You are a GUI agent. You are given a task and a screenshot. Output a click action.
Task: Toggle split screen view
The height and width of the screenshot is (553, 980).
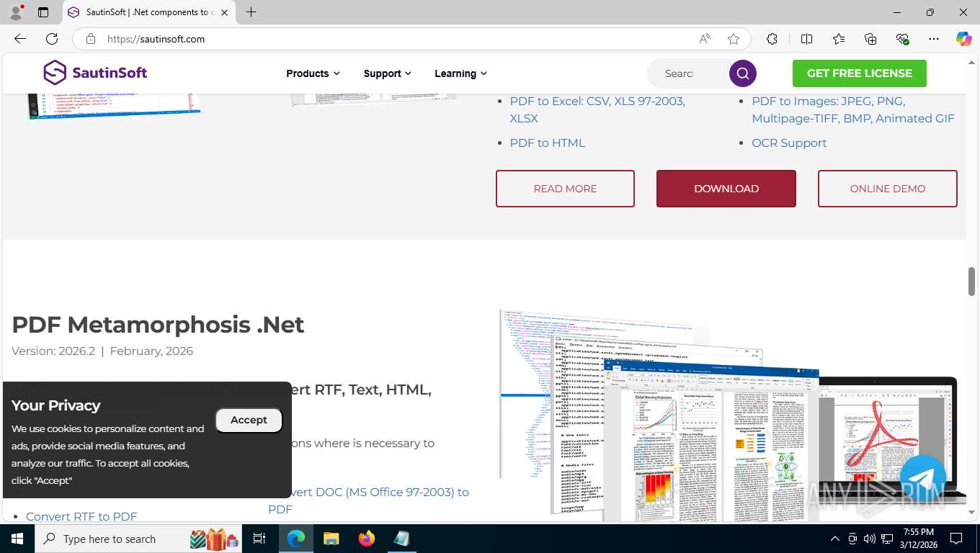coord(807,39)
